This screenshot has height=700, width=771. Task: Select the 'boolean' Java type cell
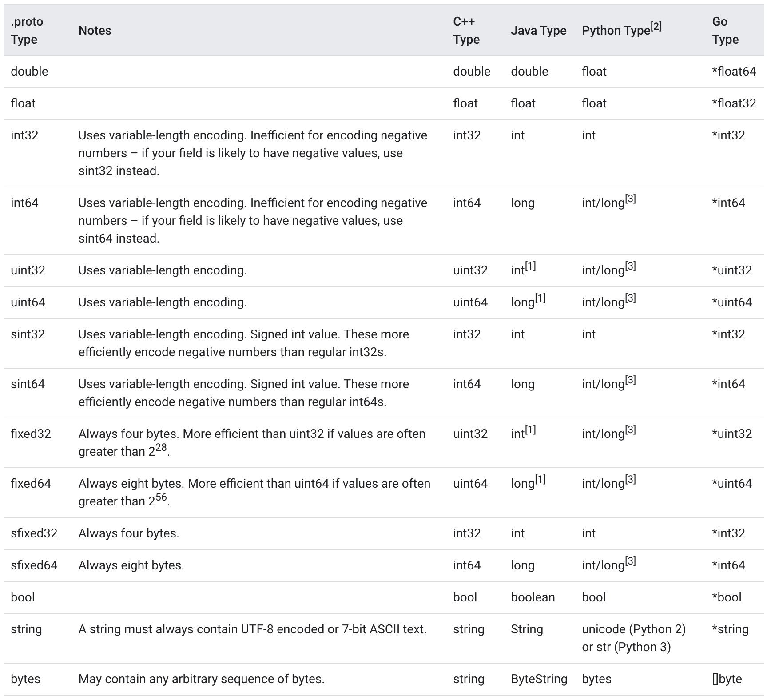coord(533,597)
